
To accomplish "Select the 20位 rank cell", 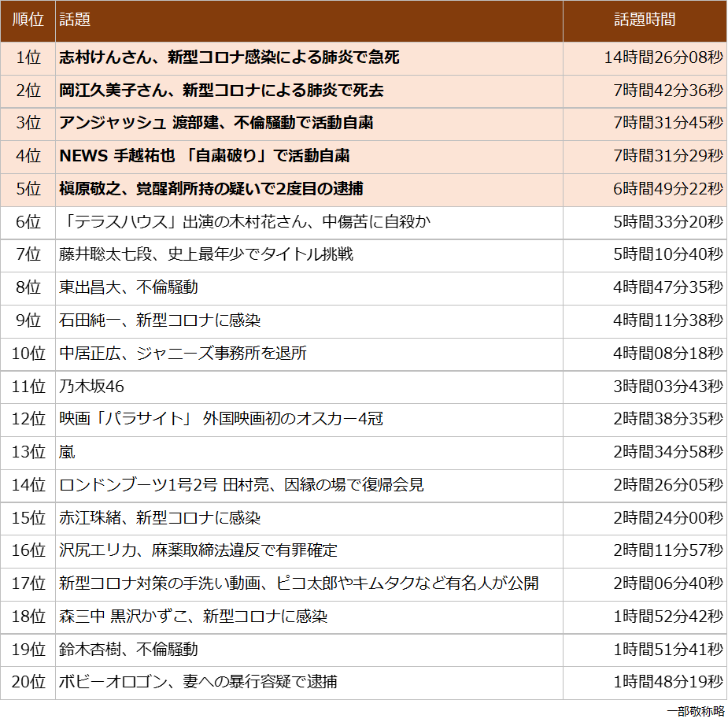I will coord(28,682).
